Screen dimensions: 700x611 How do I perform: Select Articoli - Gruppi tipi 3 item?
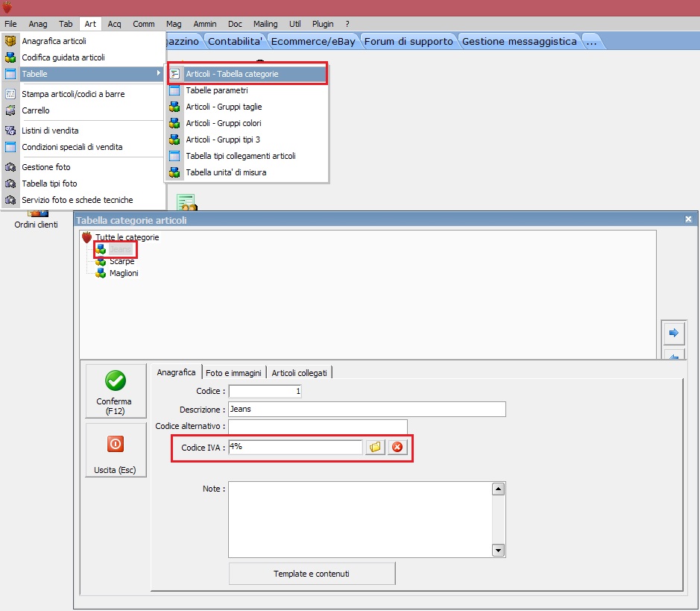(247, 140)
